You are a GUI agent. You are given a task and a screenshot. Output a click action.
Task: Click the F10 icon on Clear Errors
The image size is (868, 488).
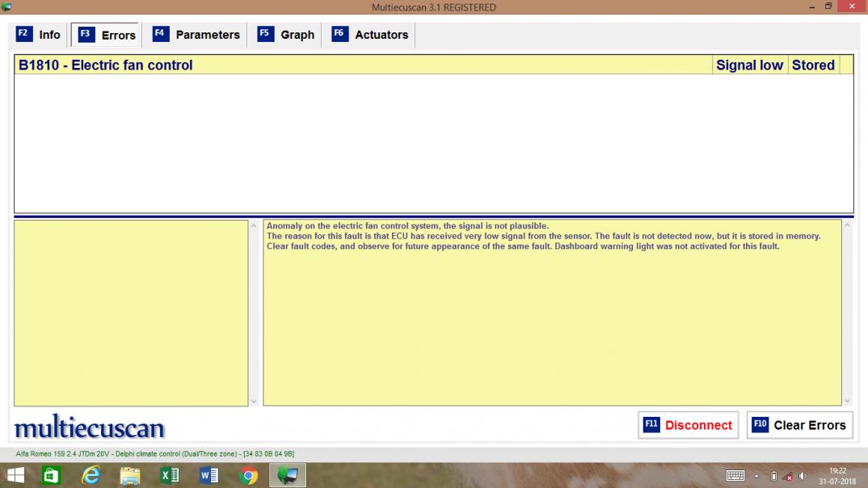[x=760, y=424]
